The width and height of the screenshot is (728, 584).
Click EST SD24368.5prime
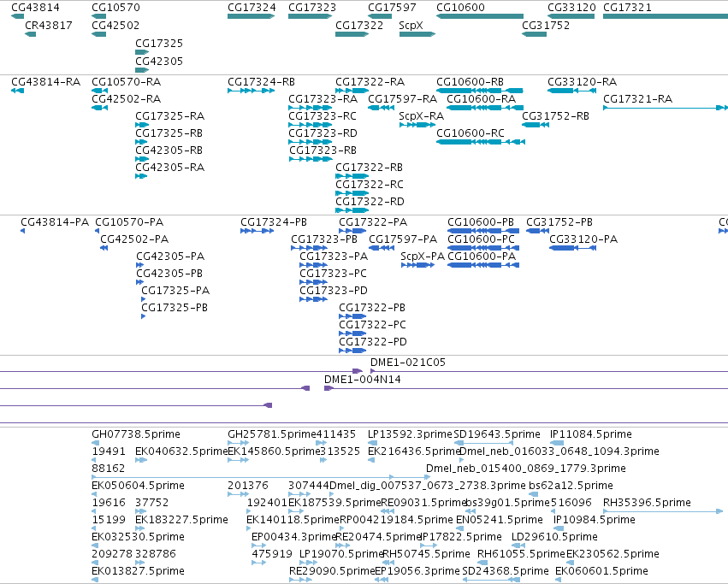tap(506, 571)
